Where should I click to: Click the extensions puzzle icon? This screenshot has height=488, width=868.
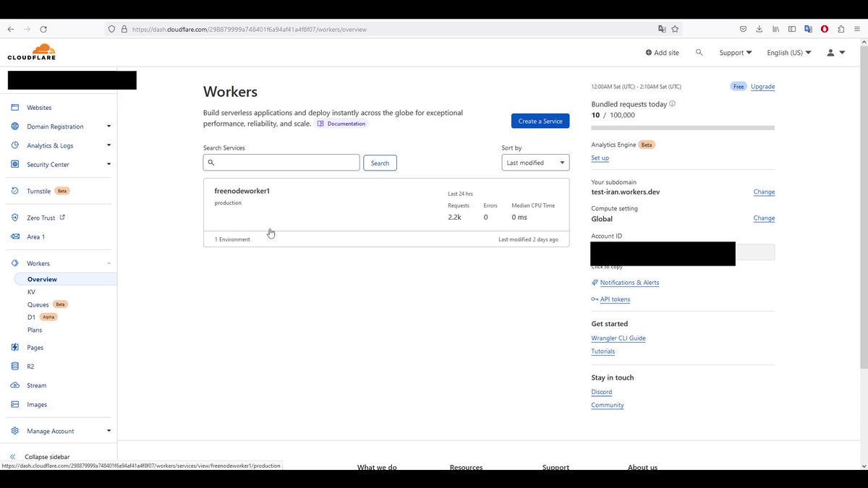pyautogui.click(x=841, y=29)
